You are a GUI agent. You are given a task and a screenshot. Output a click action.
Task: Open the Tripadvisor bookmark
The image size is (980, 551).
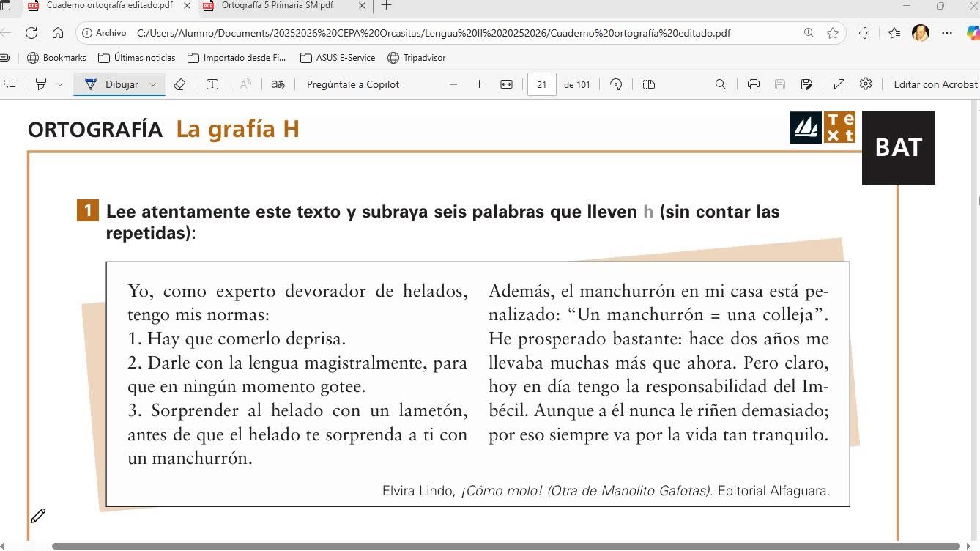click(x=417, y=58)
